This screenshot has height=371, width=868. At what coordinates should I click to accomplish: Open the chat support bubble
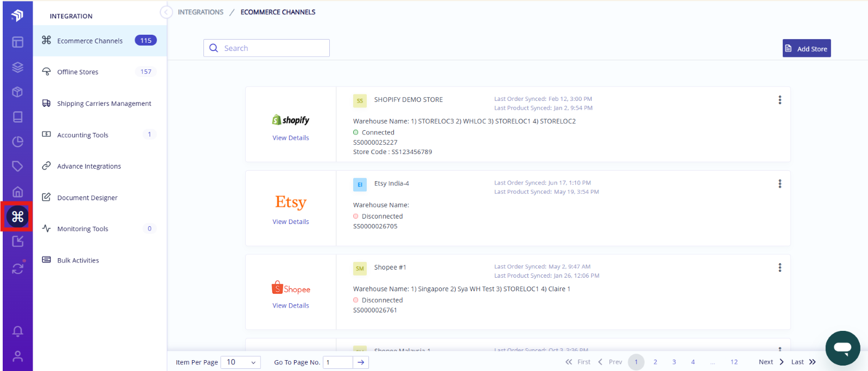click(x=843, y=348)
